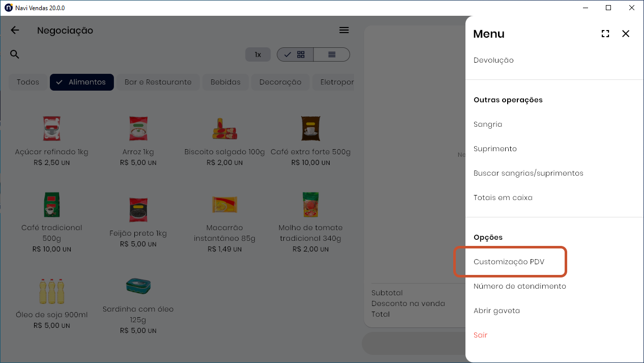Open Totais em caixa entry
This screenshot has width=644, height=363.
pyautogui.click(x=503, y=198)
